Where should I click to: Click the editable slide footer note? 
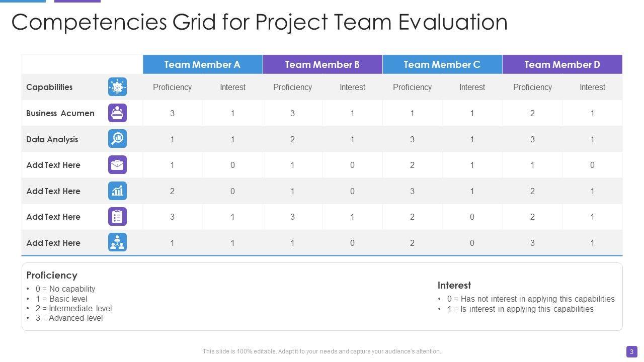[x=321, y=351]
